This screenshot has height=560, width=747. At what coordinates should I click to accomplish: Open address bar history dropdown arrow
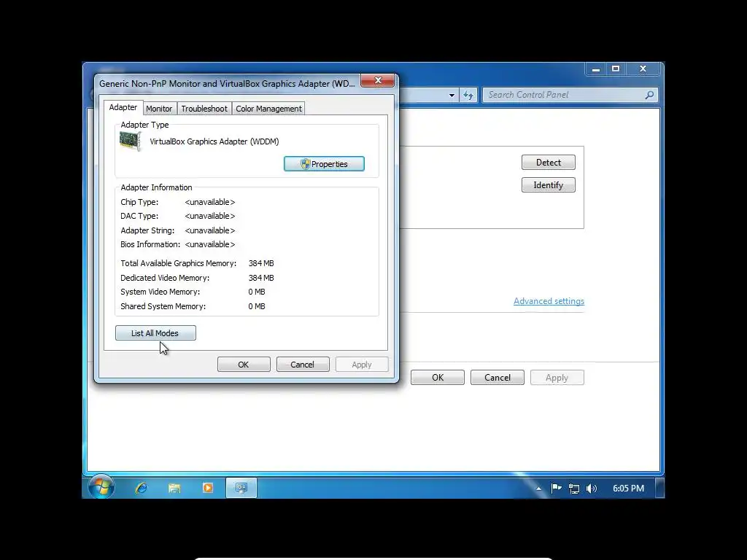452,96
